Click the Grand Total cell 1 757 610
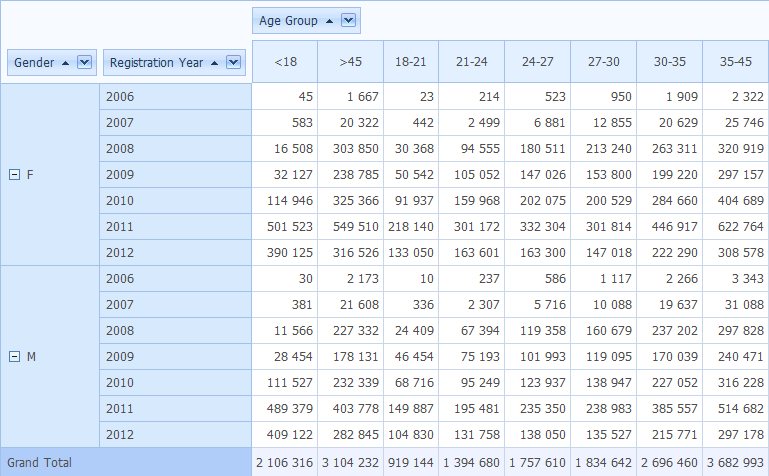 tap(538, 462)
